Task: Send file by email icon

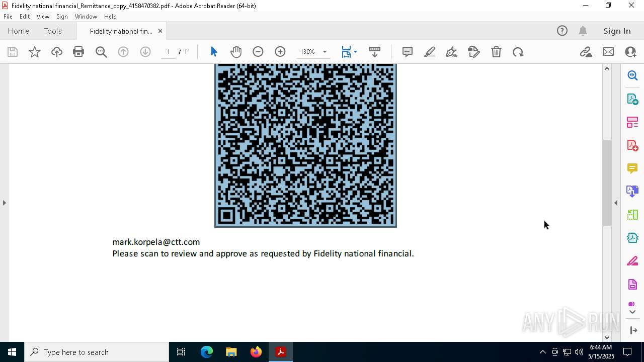Action: pyautogui.click(x=608, y=52)
